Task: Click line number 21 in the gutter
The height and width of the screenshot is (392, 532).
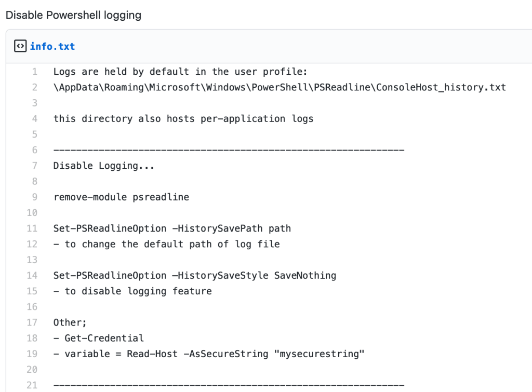Action: click(32, 385)
